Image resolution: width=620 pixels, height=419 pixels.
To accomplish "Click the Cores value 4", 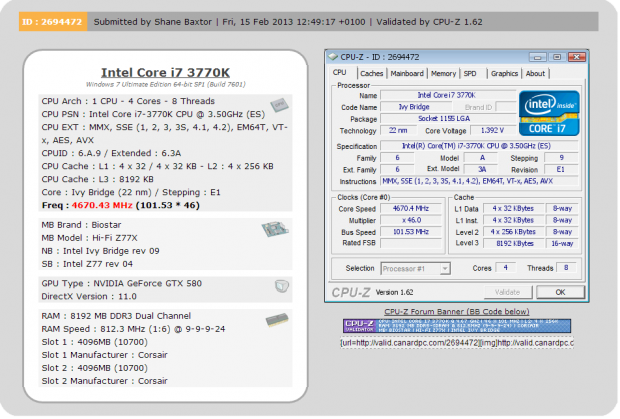I will (x=506, y=268).
